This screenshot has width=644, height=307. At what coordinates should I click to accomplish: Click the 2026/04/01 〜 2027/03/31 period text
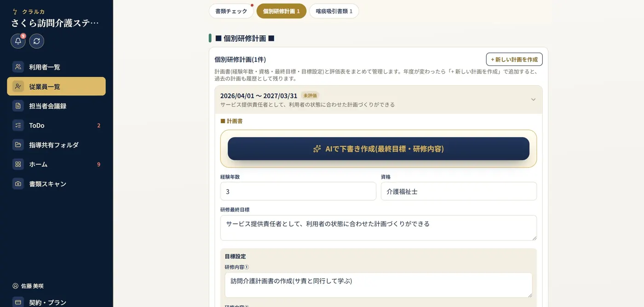[x=259, y=96]
